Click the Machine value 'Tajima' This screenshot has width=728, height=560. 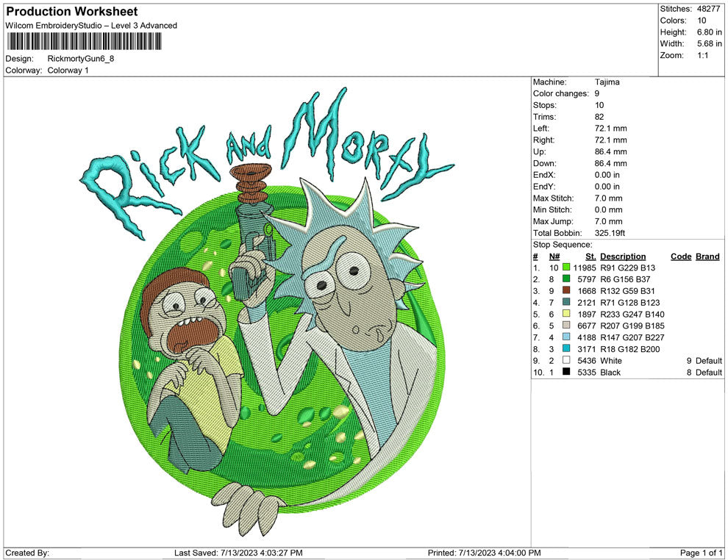click(x=607, y=82)
